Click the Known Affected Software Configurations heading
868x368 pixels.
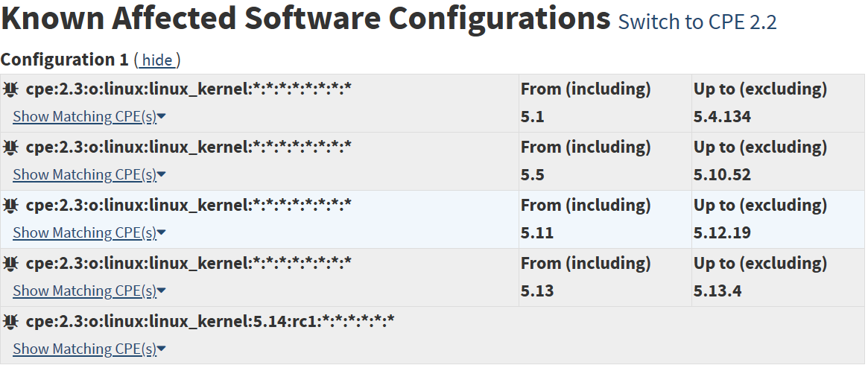click(x=305, y=18)
